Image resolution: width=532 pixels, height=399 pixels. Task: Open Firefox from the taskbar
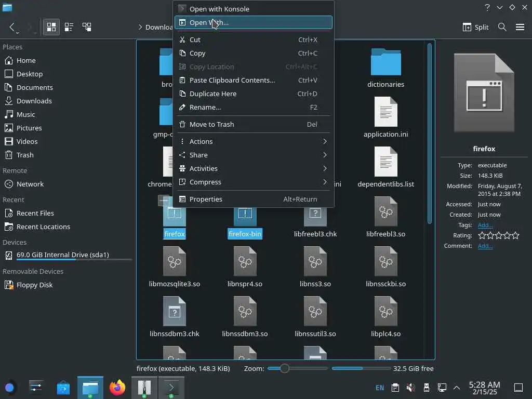coord(117,388)
